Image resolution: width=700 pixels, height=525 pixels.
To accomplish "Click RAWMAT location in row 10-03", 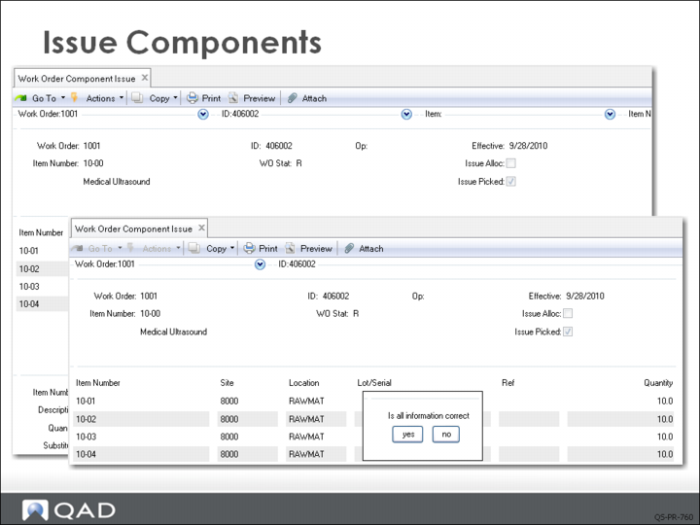I will 306,436.
